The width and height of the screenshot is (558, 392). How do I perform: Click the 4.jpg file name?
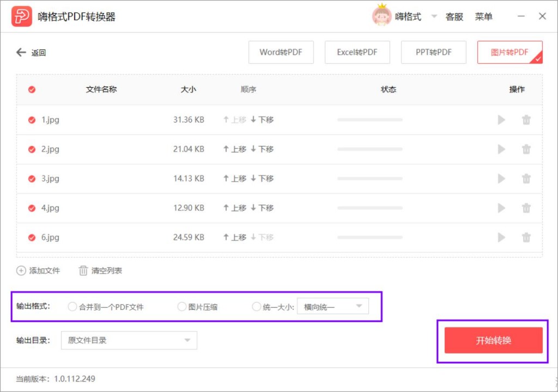(x=50, y=208)
